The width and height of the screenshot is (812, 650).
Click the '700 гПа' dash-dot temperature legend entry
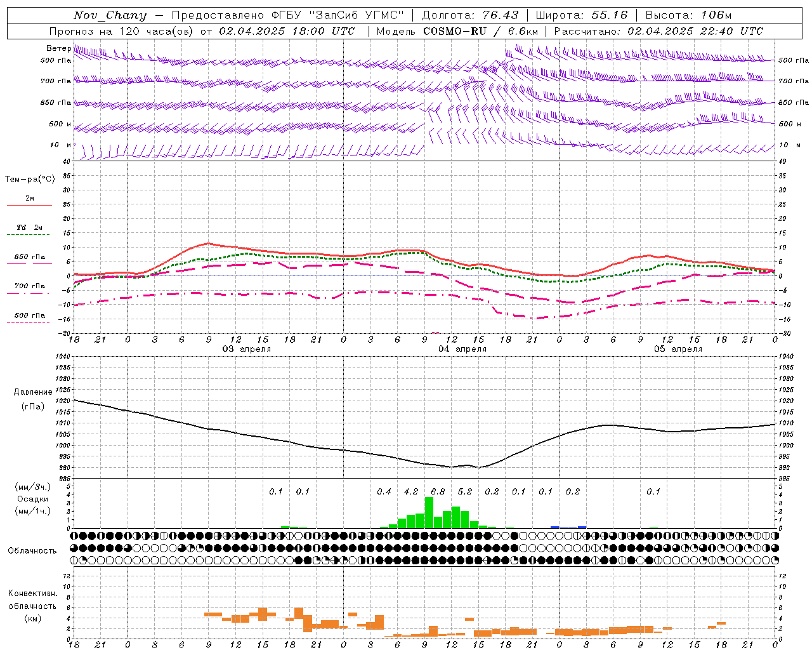[x=30, y=286]
